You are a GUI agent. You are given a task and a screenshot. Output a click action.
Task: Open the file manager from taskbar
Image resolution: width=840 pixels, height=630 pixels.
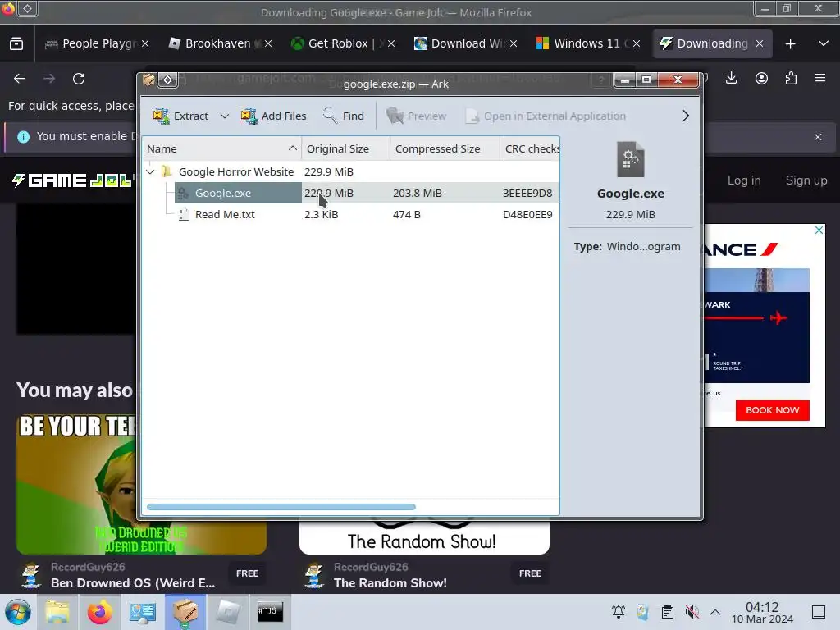click(x=57, y=612)
